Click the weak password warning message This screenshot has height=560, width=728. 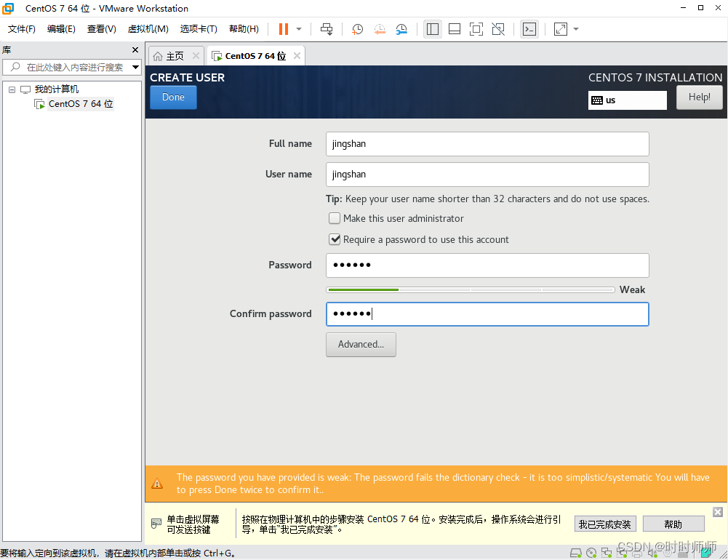[443, 484]
